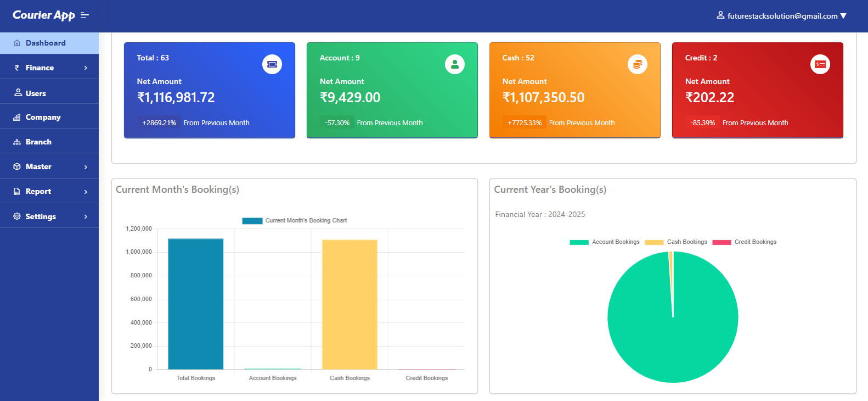Toggle Cash Bookings legend in pie chart
Viewport: 868px width, 401px height.
coord(676,242)
